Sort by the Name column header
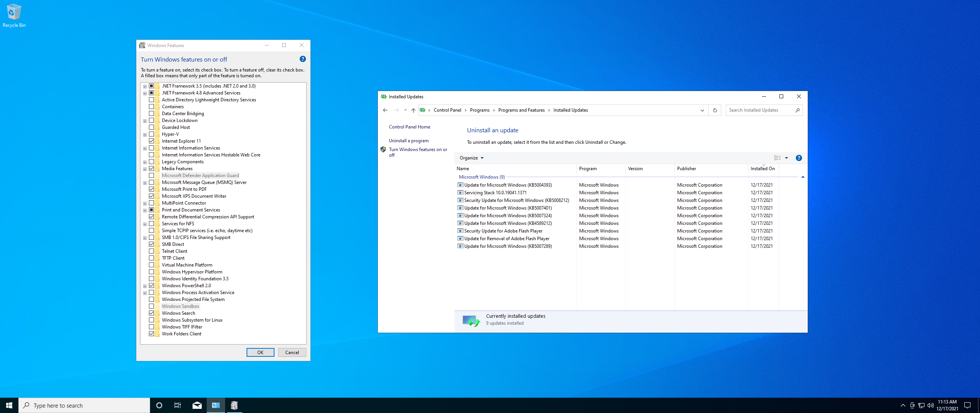The width and height of the screenshot is (980, 413). click(515, 169)
